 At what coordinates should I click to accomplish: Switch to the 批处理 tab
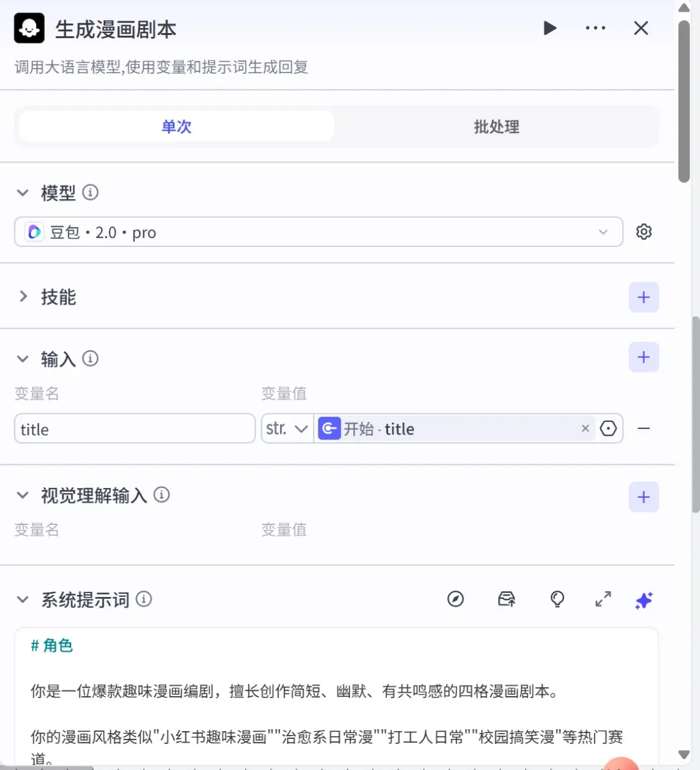[496, 126]
